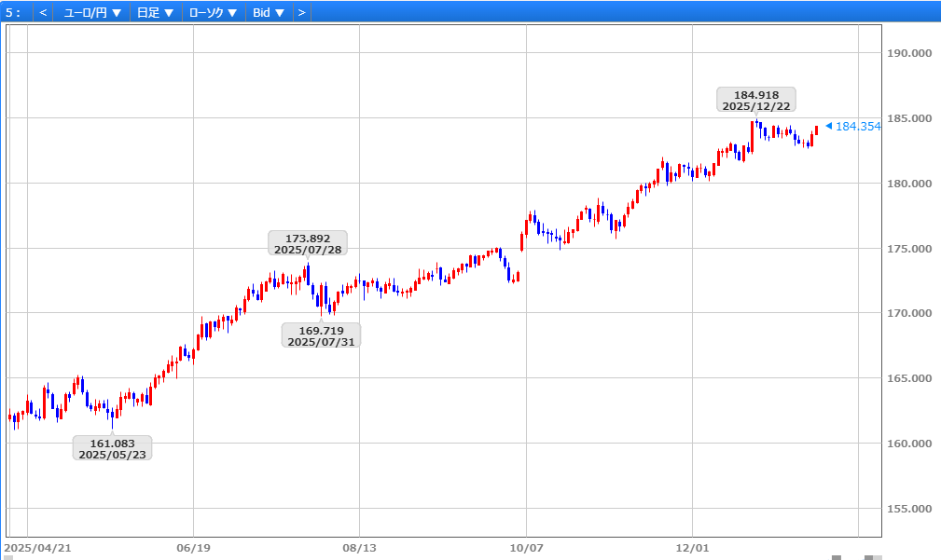Viewport: 941px width, 560px height.
Task: Click the chart number 5 label
Action: tap(12, 13)
